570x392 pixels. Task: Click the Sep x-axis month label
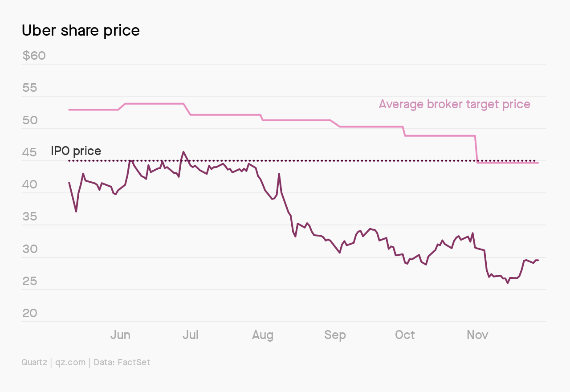coord(335,335)
